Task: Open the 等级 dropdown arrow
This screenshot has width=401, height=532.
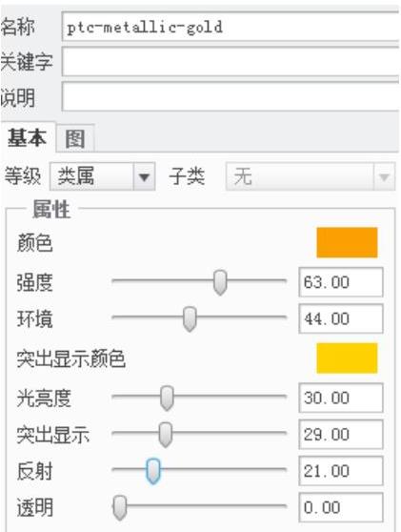Action: (x=145, y=176)
